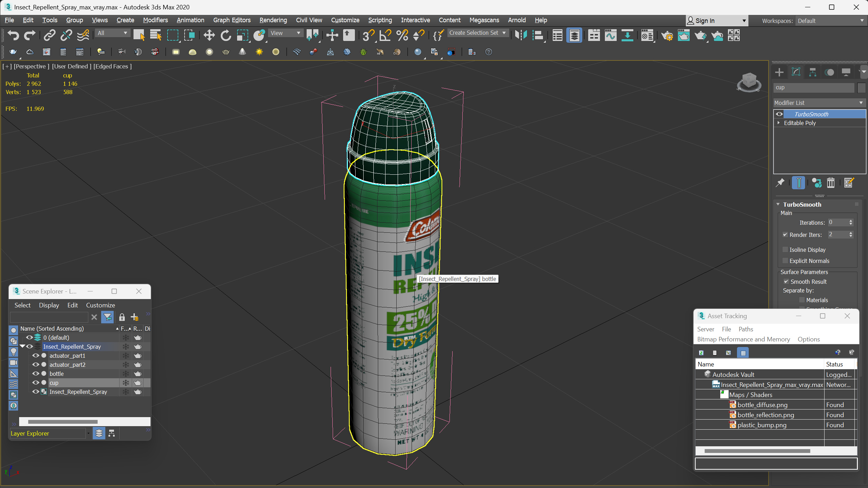Enable the Explicit Normals checkbox
The height and width of the screenshot is (488, 868).
coord(785,260)
